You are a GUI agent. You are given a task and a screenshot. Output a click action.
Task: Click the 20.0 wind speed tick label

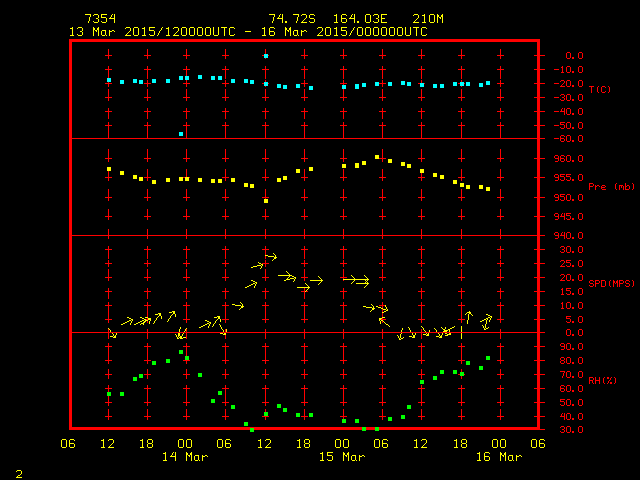coord(571,278)
